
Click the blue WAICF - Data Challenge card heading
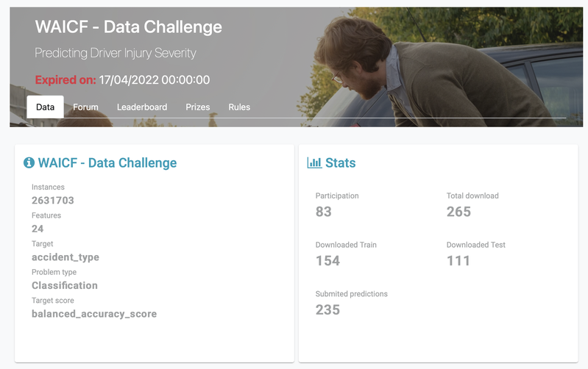click(x=107, y=163)
